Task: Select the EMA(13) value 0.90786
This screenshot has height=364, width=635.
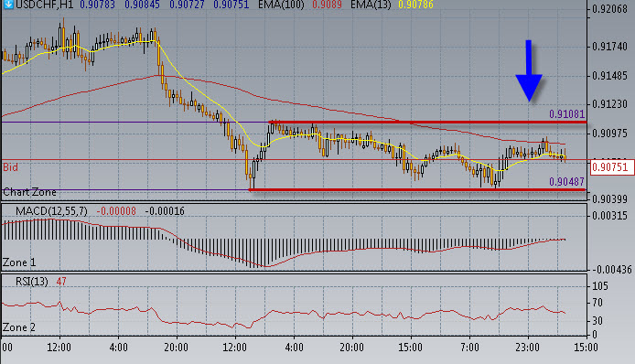Action: (x=415, y=5)
